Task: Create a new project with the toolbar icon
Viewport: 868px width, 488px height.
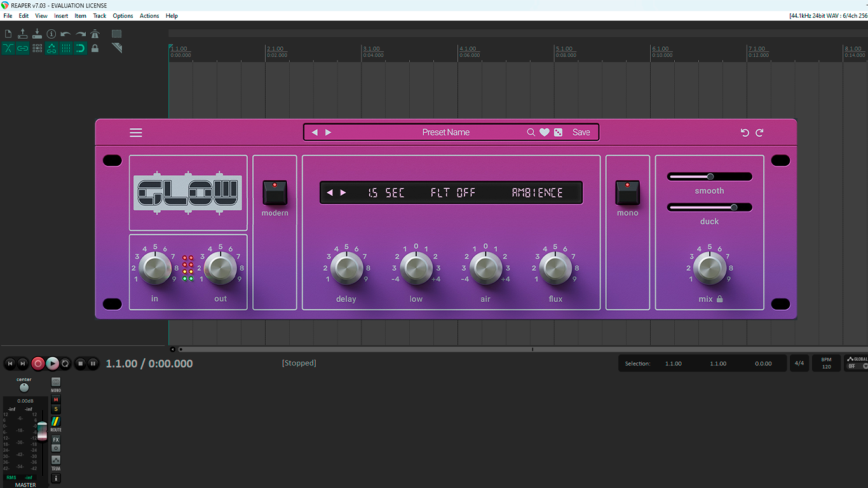Action: (8, 34)
